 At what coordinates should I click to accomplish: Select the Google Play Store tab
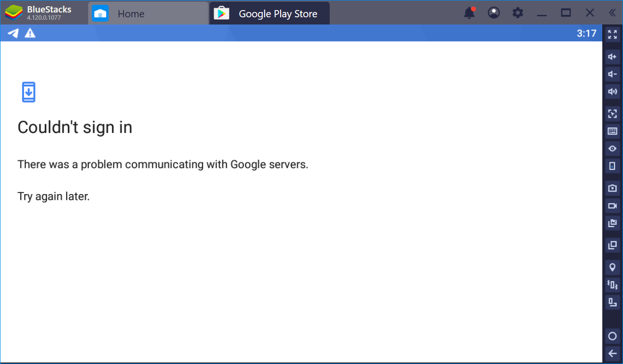(x=269, y=13)
